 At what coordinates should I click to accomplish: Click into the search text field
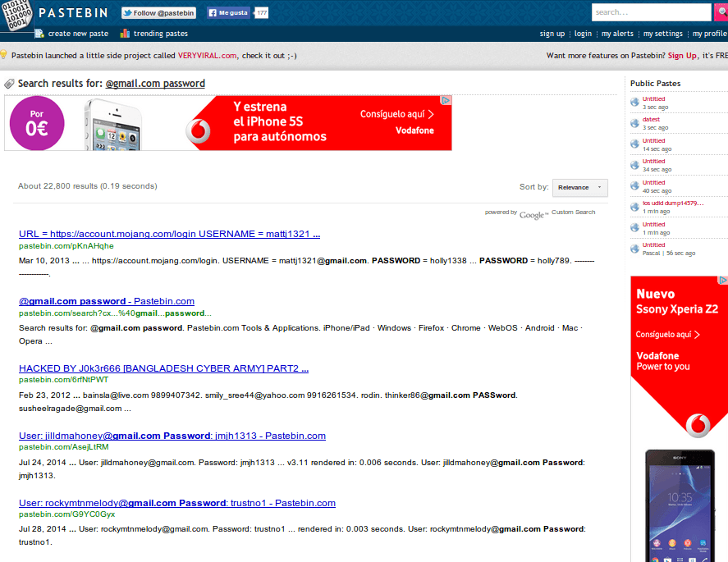pyautogui.click(x=651, y=12)
